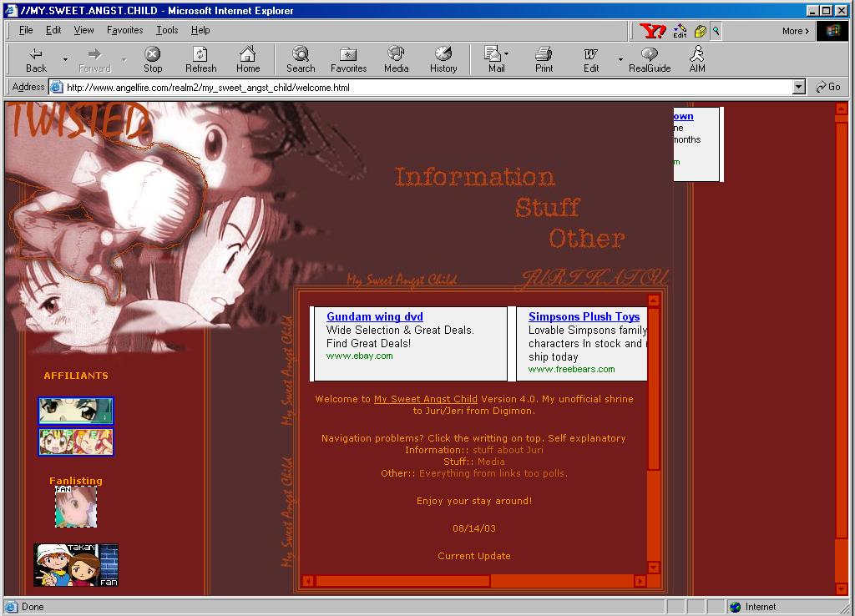Viewport: 855px width, 616px height.
Task: Click the '08/14/03' date text
Action: 474,528
